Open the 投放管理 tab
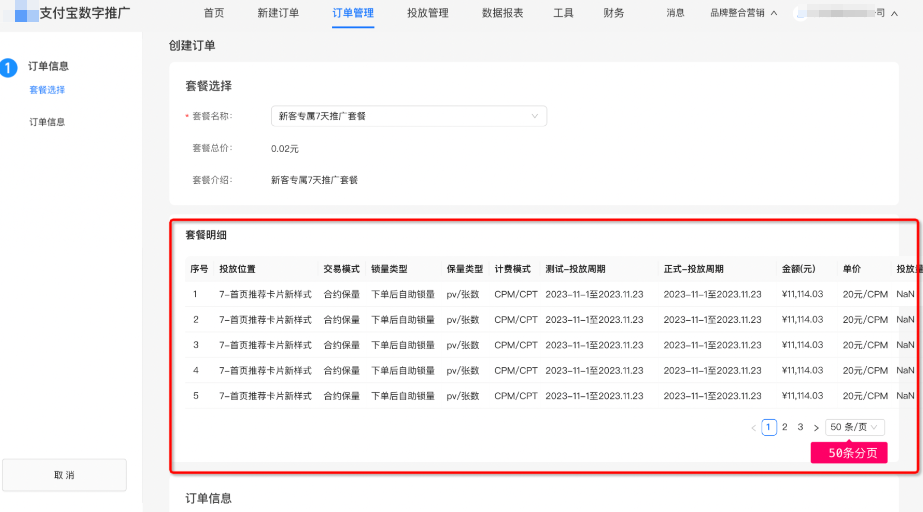 pyautogui.click(x=427, y=13)
